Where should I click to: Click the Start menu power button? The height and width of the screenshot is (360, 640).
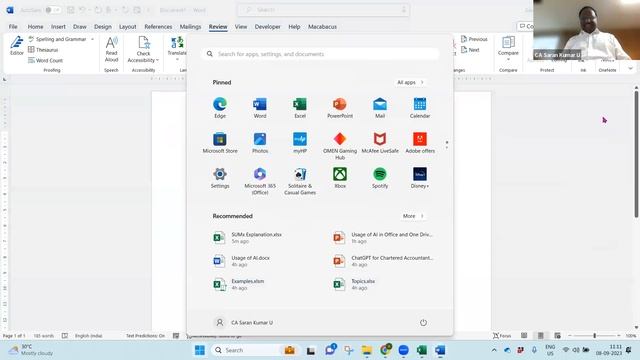pyautogui.click(x=423, y=322)
